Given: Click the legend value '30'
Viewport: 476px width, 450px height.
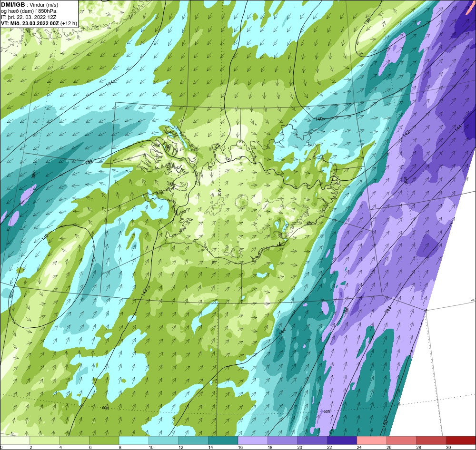Looking at the screenshot, I should 448,447.
